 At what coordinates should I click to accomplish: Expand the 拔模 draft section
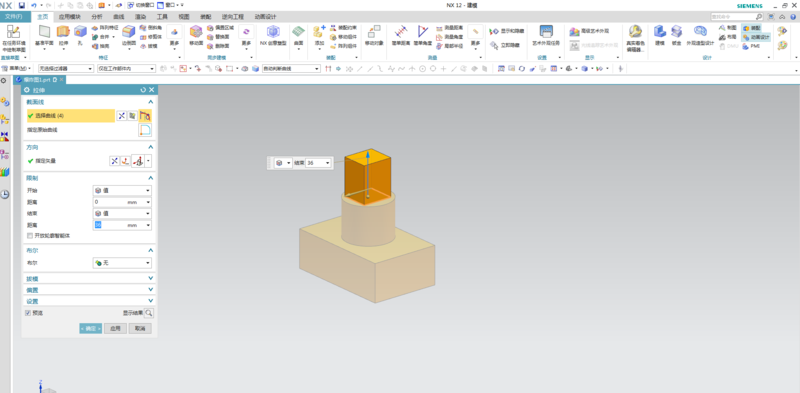[89, 279]
